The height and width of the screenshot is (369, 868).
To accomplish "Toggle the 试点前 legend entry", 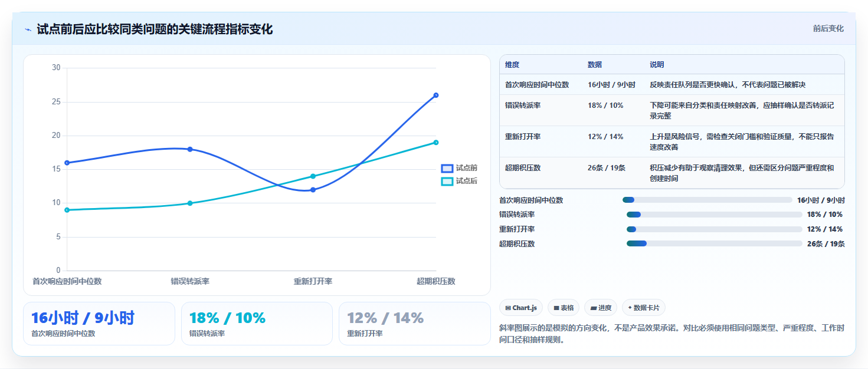I will click(460, 168).
